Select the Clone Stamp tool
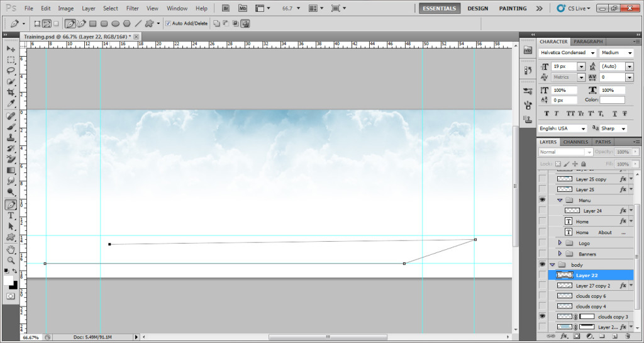Image resolution: width=644 pixels, height=343 pixels. (x=11, y=138)
